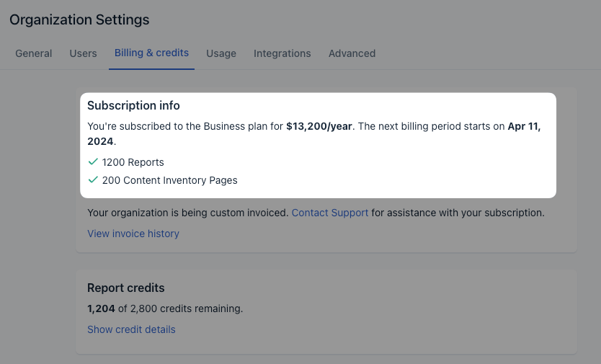
Task: Click the Report credits heading
Action: [126, 288]
